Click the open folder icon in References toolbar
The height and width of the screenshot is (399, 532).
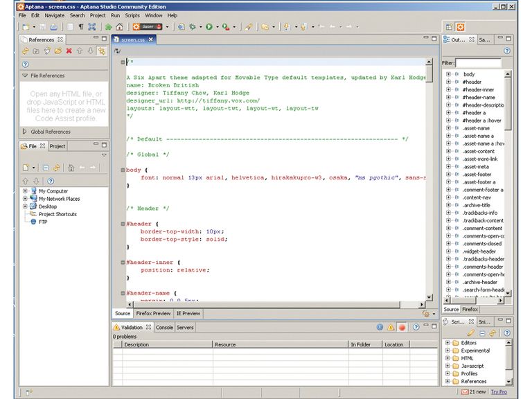click(58, 51)
